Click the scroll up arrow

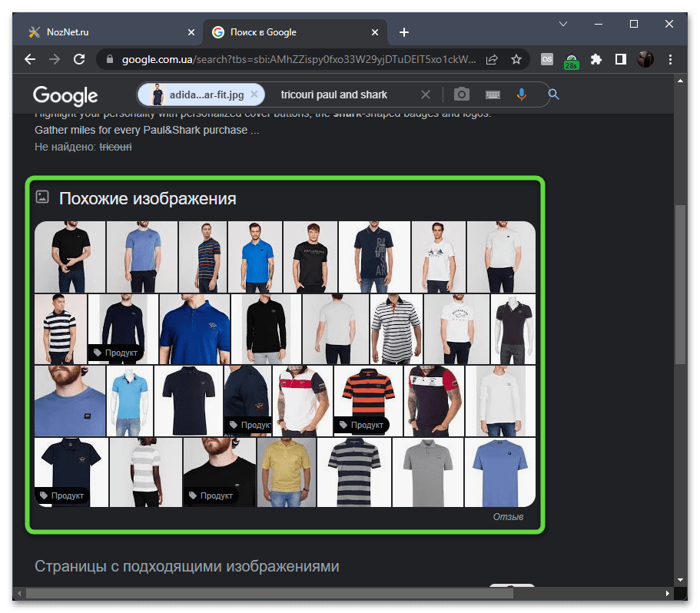coord(680,81)
